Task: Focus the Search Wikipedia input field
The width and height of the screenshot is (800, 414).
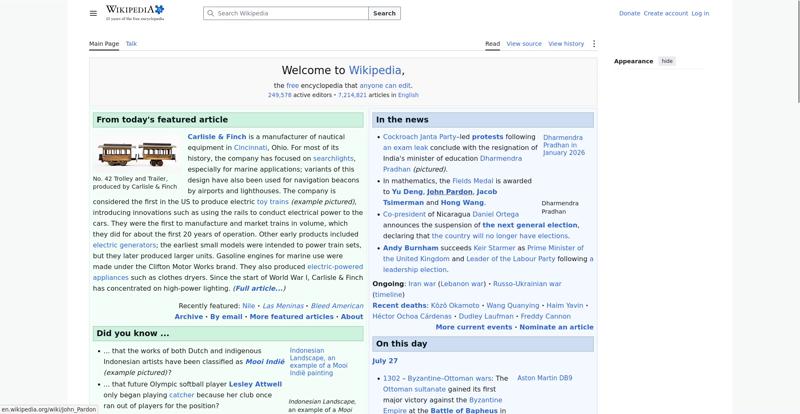Action: (x=286, y=13)
